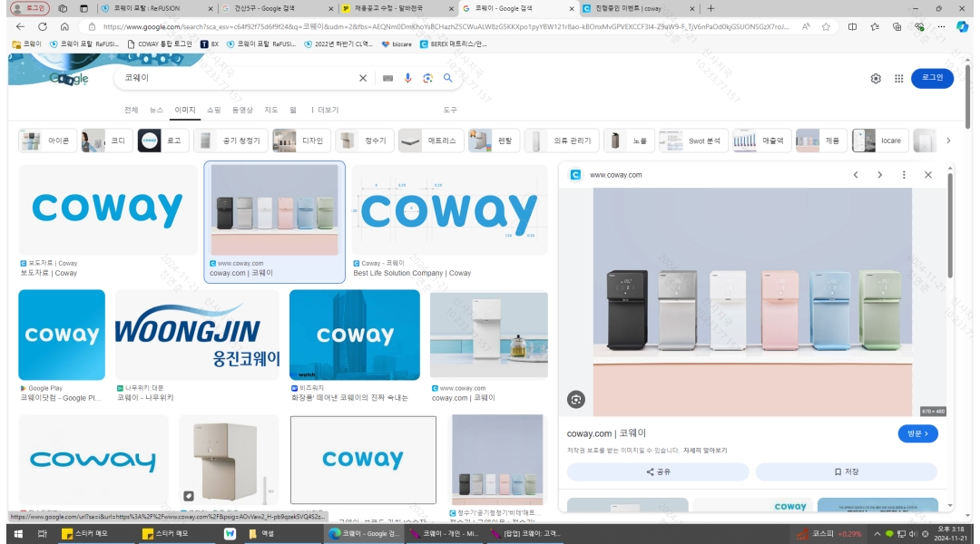Clear the search box with X icon
Screen dimensions: 980x544
click(363, 79)
